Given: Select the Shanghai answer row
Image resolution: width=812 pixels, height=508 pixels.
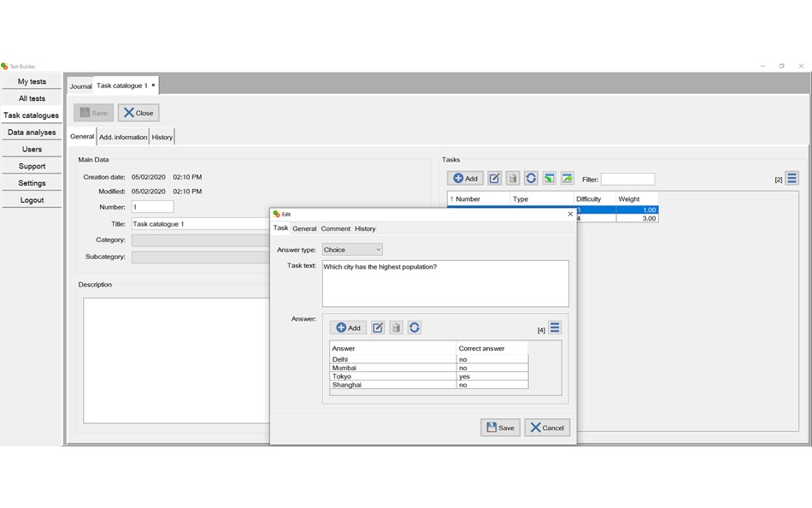Looking at the screenshot, I should pyautogui.click(x=429, y=385).
